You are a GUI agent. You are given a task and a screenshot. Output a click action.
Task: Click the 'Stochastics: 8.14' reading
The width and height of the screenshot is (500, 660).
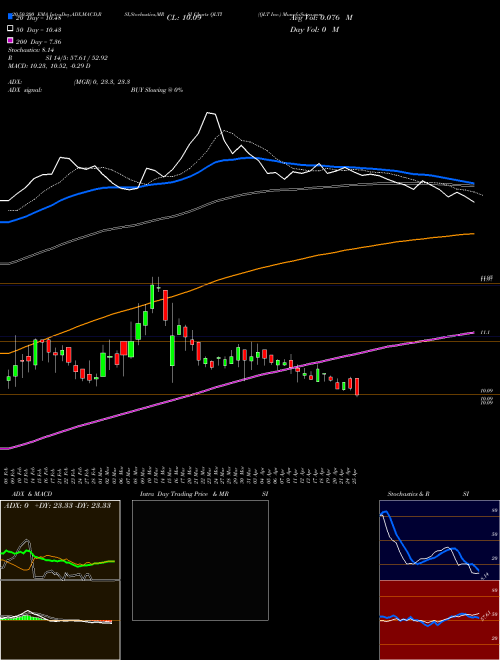(x=29, y=50)
